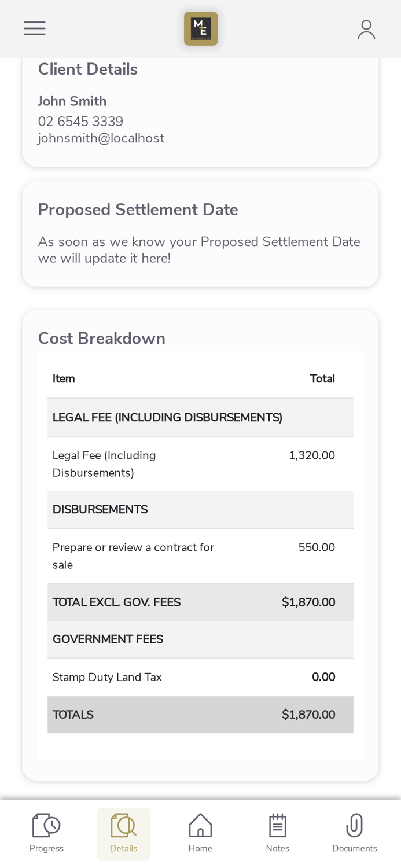Open the Progress tab icon
The height and width of the screenshot is (868, 401).
pyautogui.click(x=46, y=825)
